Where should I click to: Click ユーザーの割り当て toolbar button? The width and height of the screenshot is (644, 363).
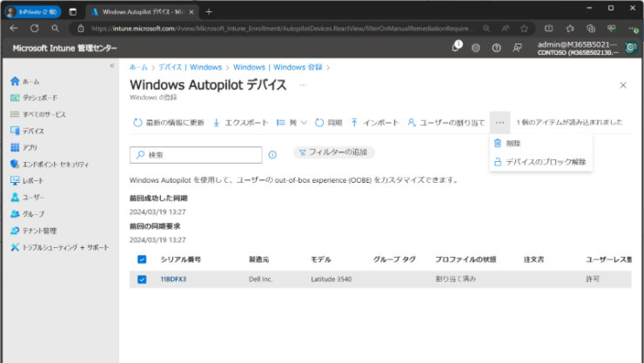coord(446,123)
